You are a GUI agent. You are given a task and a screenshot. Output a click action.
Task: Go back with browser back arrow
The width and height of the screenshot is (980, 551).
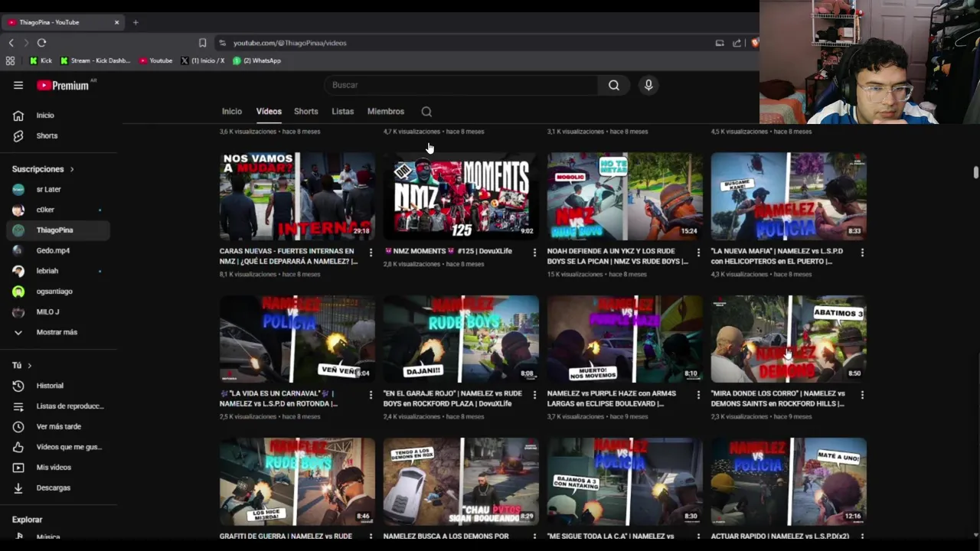[x=11, y=43]
